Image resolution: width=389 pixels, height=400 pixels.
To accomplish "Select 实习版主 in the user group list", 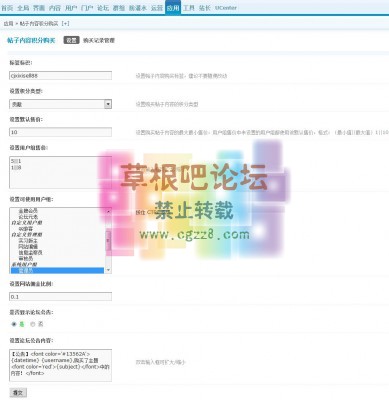I will pyautogui.click(x=28, y=241).
